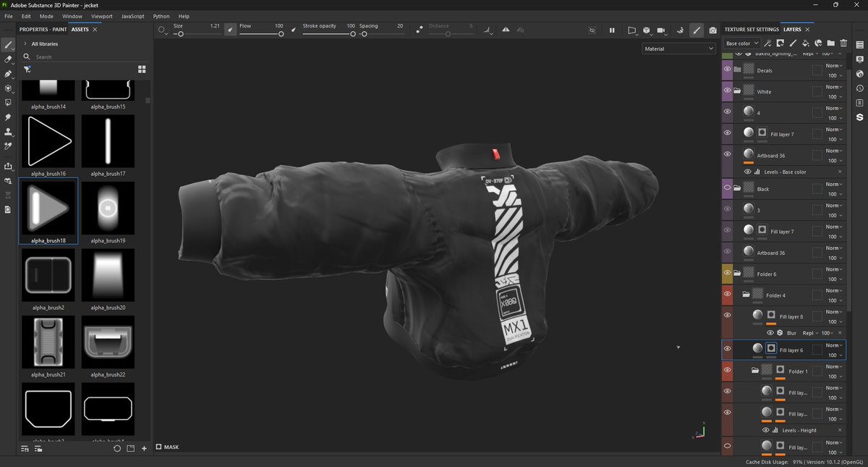Click the symmetry icon in the top toolbar
Screen dimensions: 868x467
pyautogui.click(x=505, y=30)
